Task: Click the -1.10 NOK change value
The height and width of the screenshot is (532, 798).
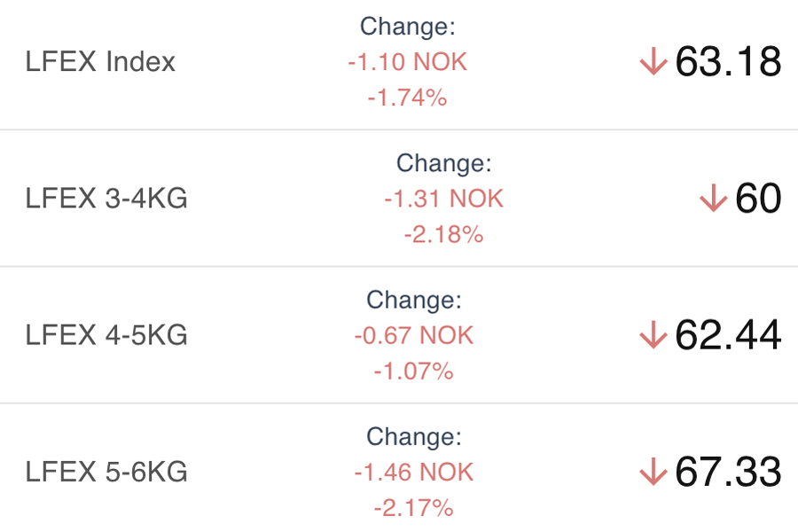Action: coord(407,62)
